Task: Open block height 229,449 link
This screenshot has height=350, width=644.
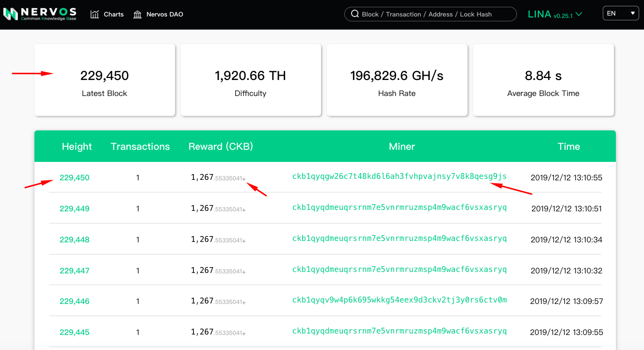Action: pos(74,209)
